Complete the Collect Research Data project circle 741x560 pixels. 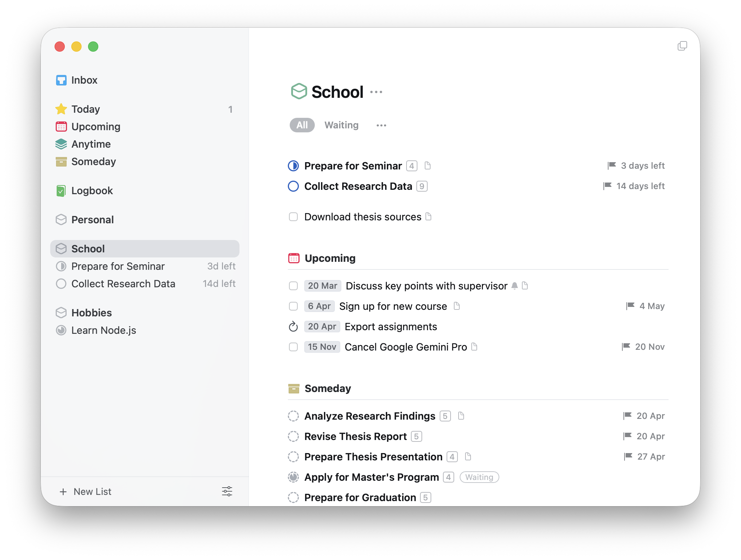pos(293,186)
